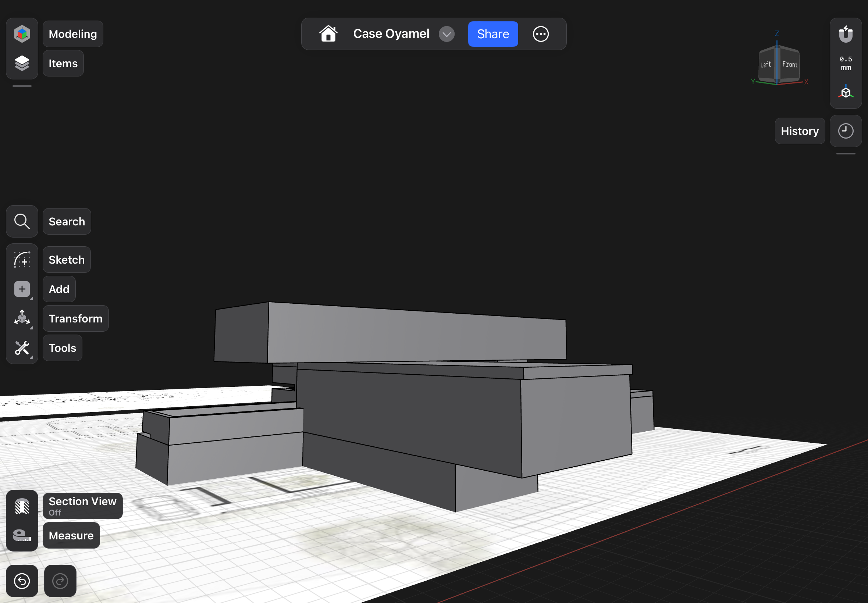Viewport: 868px width, 603px height.
Task: Select the Sketch tool icon
Action: click(22, 260)
